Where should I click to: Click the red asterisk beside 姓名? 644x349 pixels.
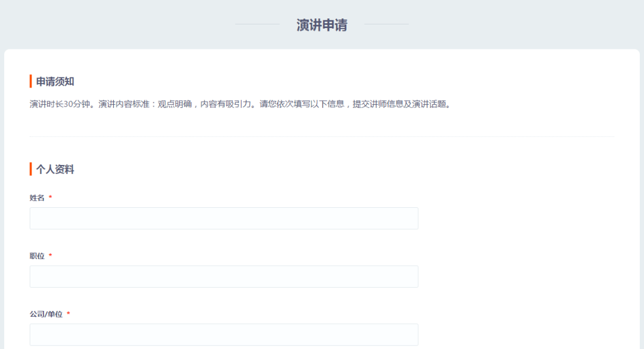point(51,197)
